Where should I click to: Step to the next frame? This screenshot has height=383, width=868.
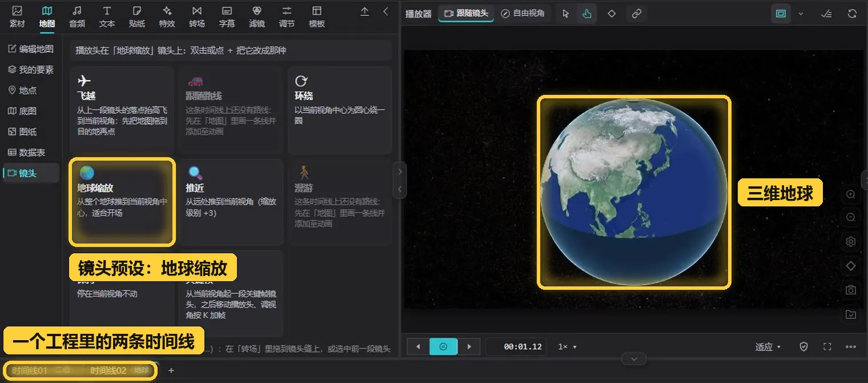[469, 346]
